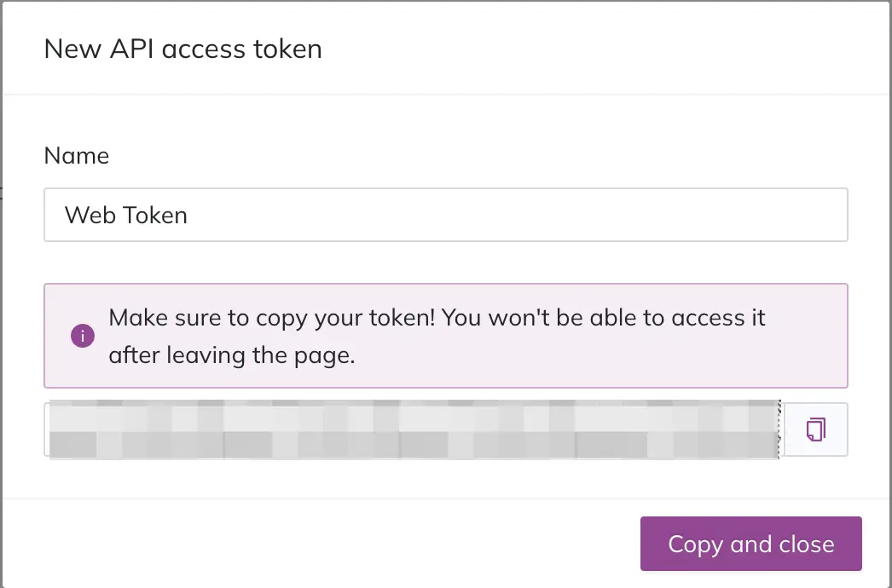Focus the Name input field
This screenshot has height=588, width=892.
[446, 215]
